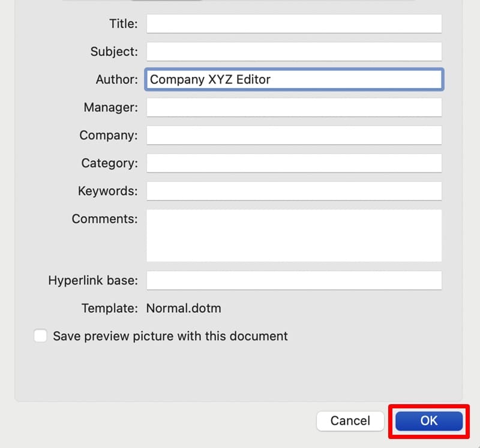The image size is (480, 448).
Task: Click the Category input field
Action: [x=294, y=163]
